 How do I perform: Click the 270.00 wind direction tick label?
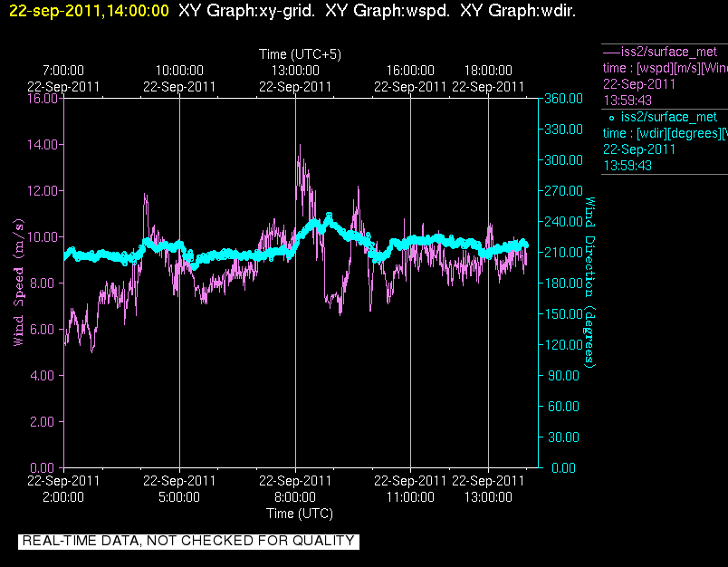pos(563,191)
